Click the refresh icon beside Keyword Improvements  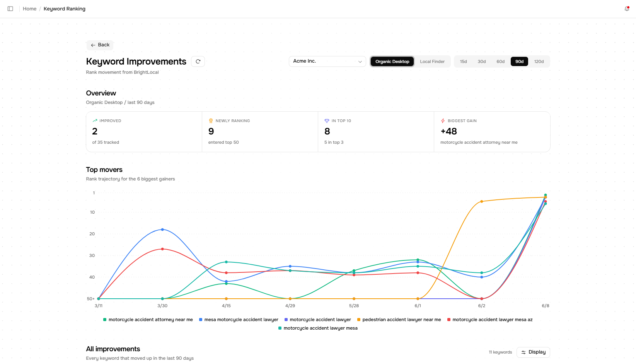tap(198, 61)
